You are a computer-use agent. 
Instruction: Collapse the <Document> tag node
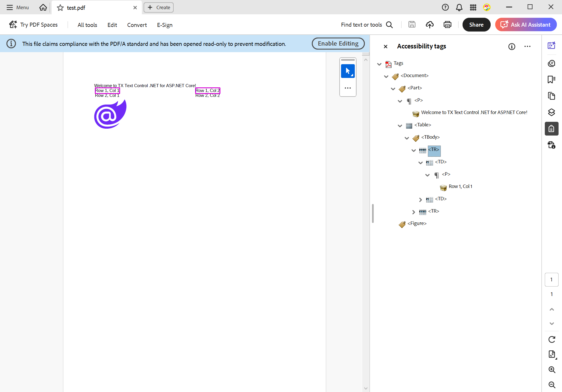pyautogui.click(x=386, y=76)
